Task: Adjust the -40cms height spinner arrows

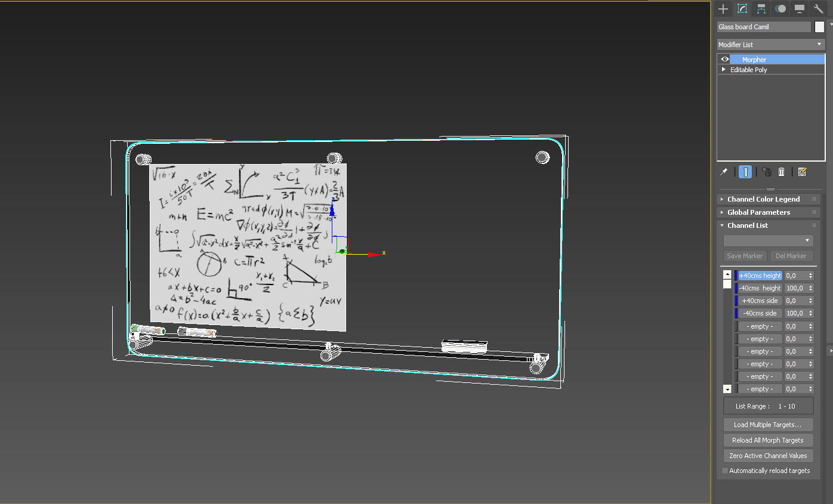Action: click(x=810, y=288)
